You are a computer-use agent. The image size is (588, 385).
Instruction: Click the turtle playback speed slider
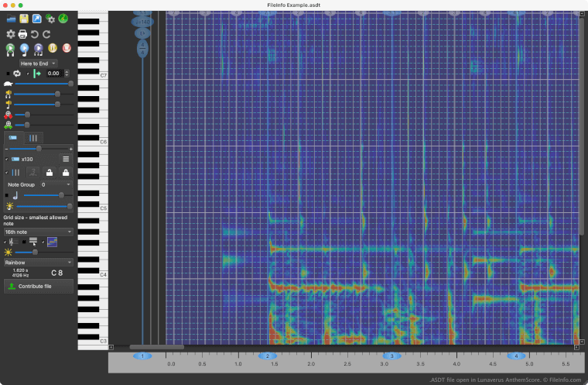click(x=43, y=84)
